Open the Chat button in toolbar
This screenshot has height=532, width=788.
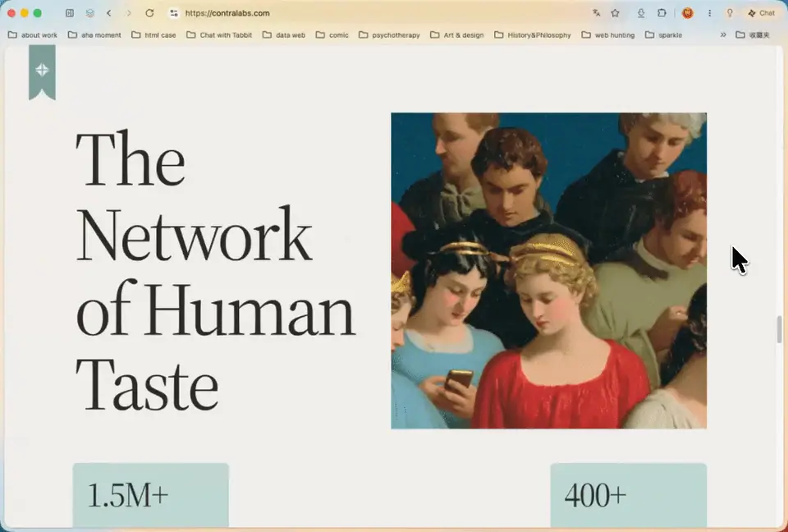pos(762,13)
